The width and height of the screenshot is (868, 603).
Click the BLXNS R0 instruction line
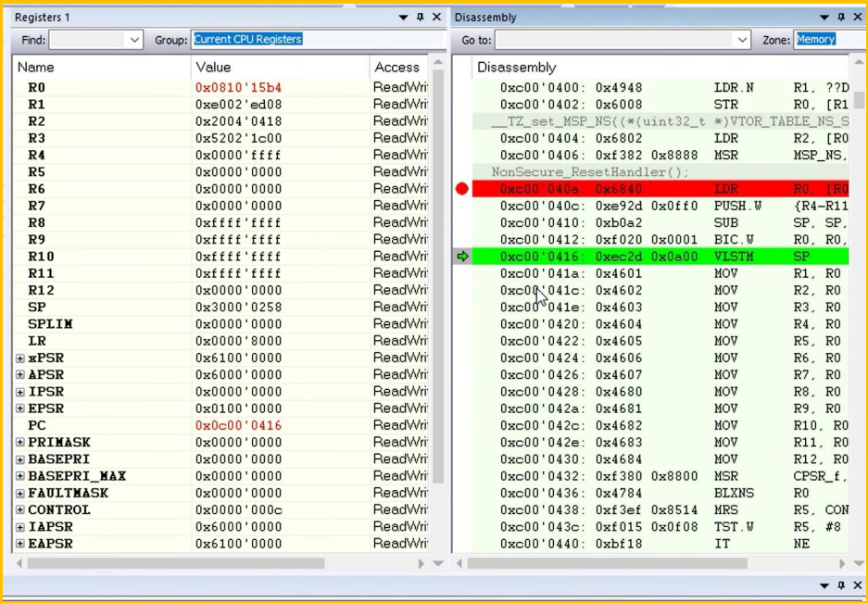660,493
